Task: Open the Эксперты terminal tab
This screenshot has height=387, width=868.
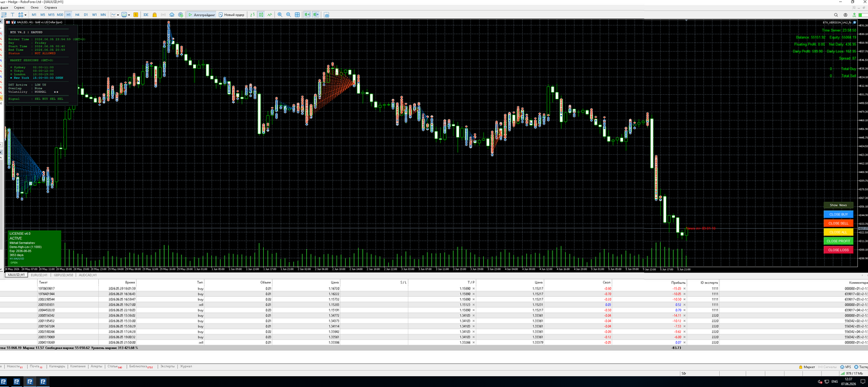Action: tap(168, 366)
